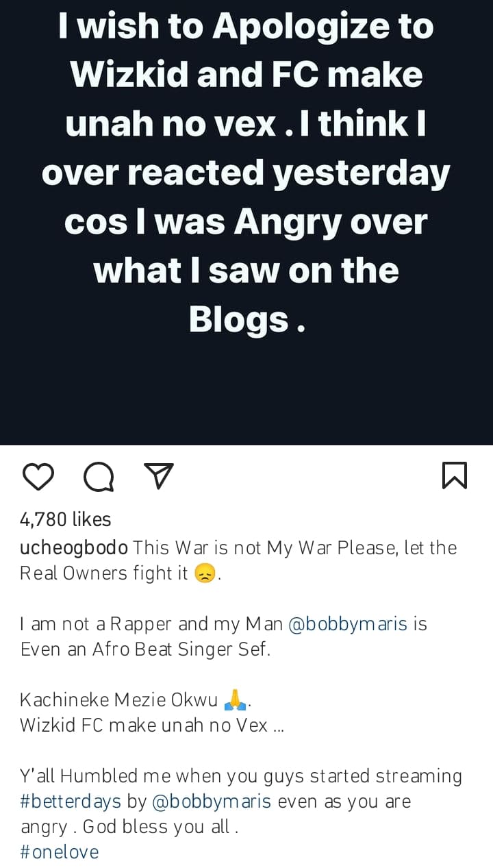View likers by clicking "4,780 likes"
Viewport: 493px width, 868px height.
point(64,519)
